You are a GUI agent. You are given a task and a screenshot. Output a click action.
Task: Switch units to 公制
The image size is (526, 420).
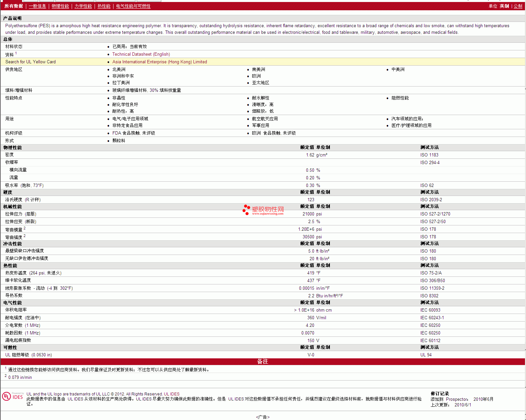click(518, 6)
